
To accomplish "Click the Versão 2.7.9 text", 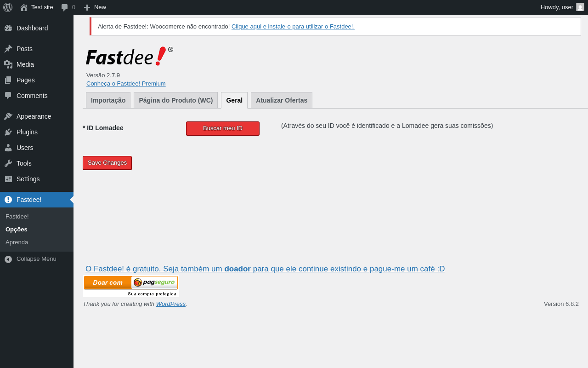I will (103, 75).
